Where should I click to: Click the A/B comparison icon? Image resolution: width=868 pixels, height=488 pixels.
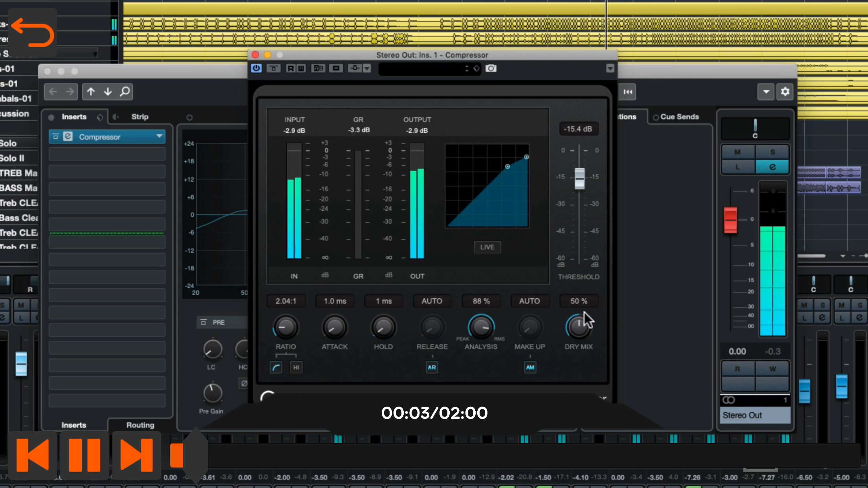coord(318,68)
